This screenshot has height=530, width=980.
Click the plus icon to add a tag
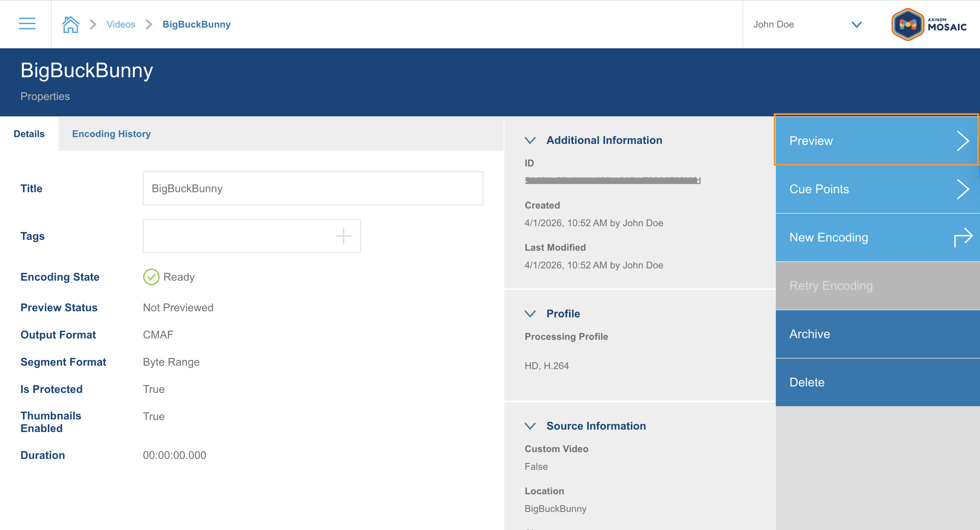tap(344, 236)
